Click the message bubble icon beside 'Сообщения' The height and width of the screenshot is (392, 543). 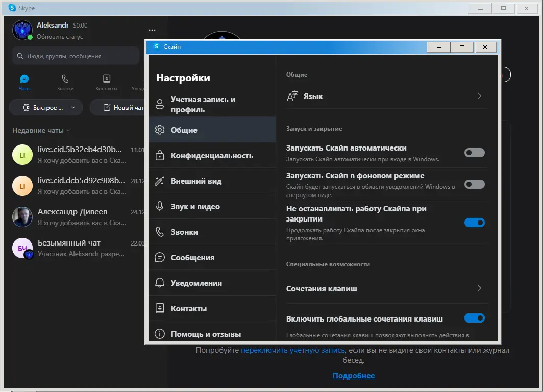[x=160, y=257]
